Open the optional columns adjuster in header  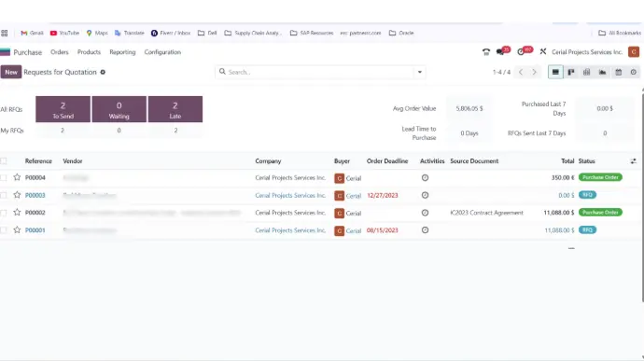(634, 161)
